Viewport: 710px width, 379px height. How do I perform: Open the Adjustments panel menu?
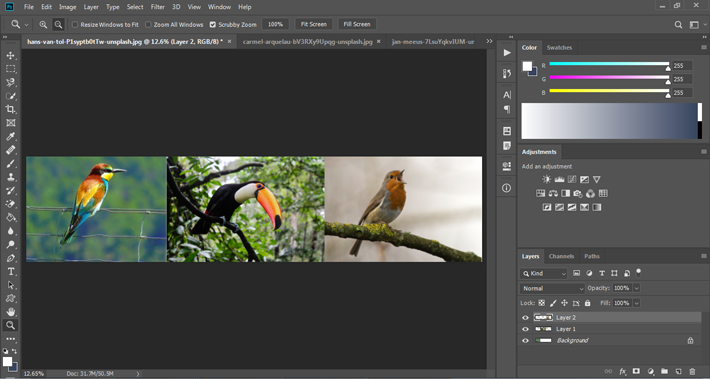pos(704,152)
